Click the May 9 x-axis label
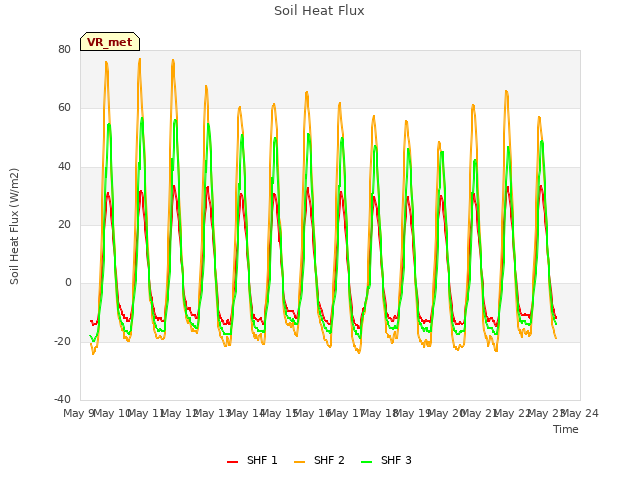The image size is (640, 480). click(x=78, y=413)
